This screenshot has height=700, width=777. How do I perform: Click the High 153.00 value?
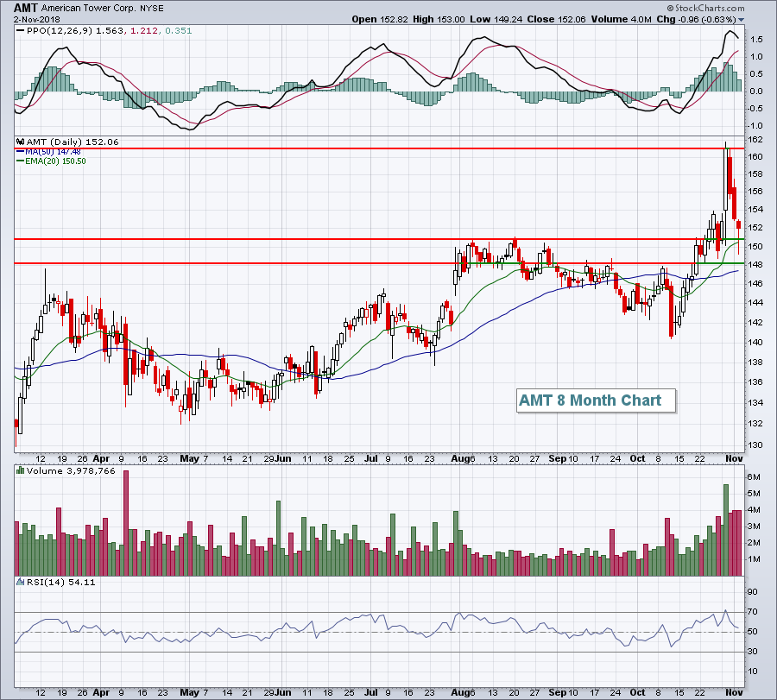coord(439,19)
